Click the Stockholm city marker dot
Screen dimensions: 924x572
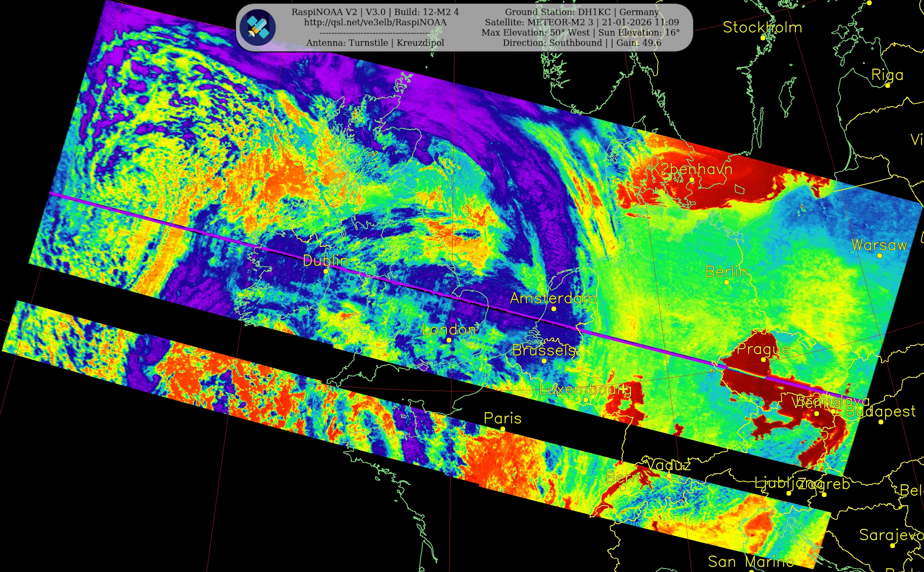pyautogui.click(x=763, y=38)
